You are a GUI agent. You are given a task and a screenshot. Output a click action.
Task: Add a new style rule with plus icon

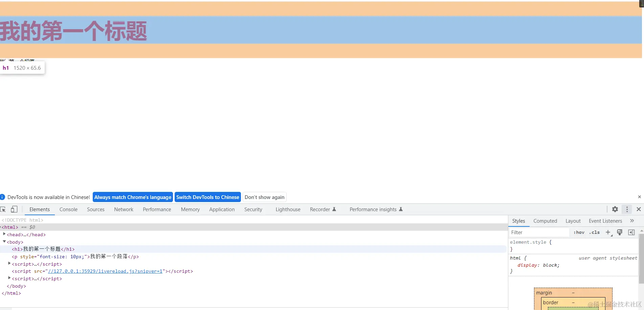608,232
